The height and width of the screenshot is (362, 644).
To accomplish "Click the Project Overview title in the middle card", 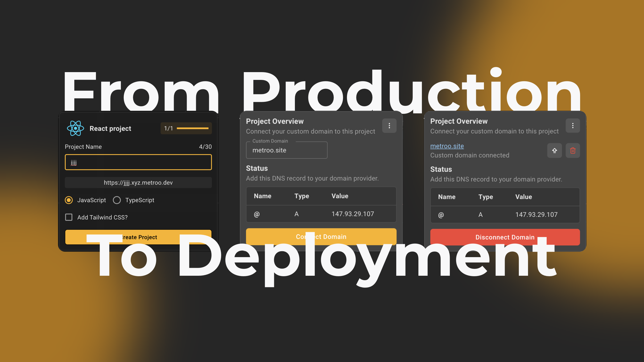I will tap(275, 121).
